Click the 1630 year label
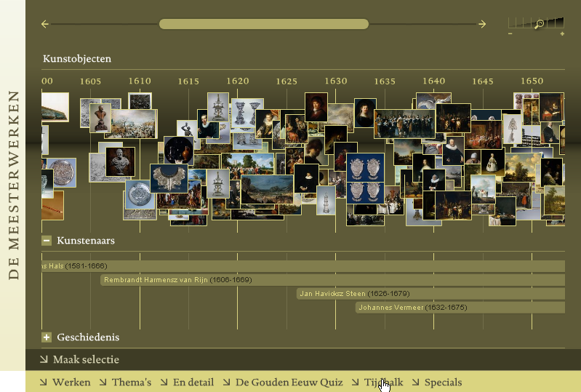The height and width of the screenshot is (392, 581). [336, 81]
